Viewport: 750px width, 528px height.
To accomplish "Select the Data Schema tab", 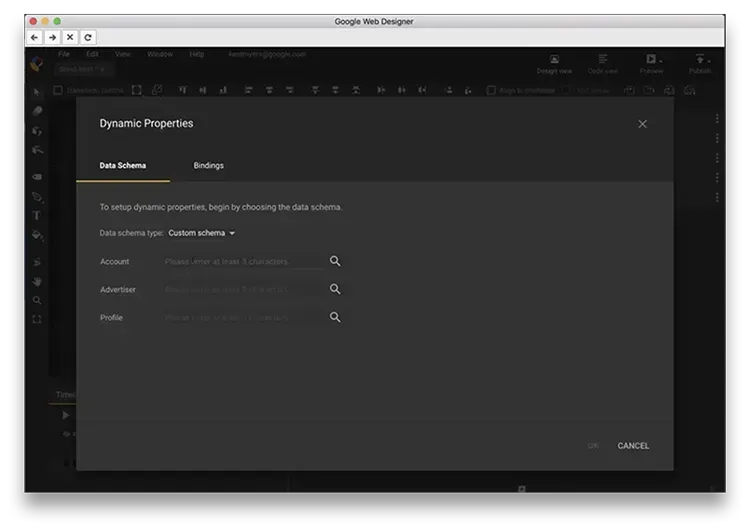I will pos(122,165).
